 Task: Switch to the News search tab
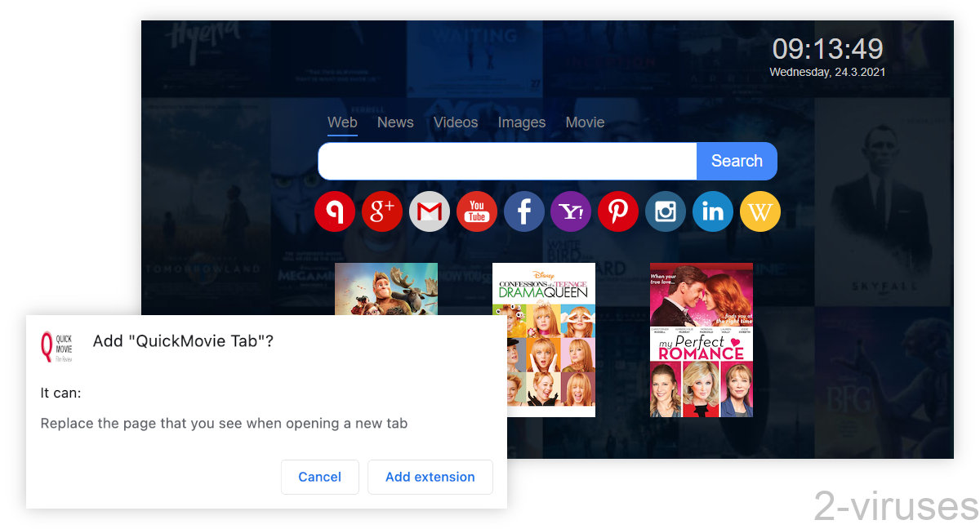coord(395,122)
